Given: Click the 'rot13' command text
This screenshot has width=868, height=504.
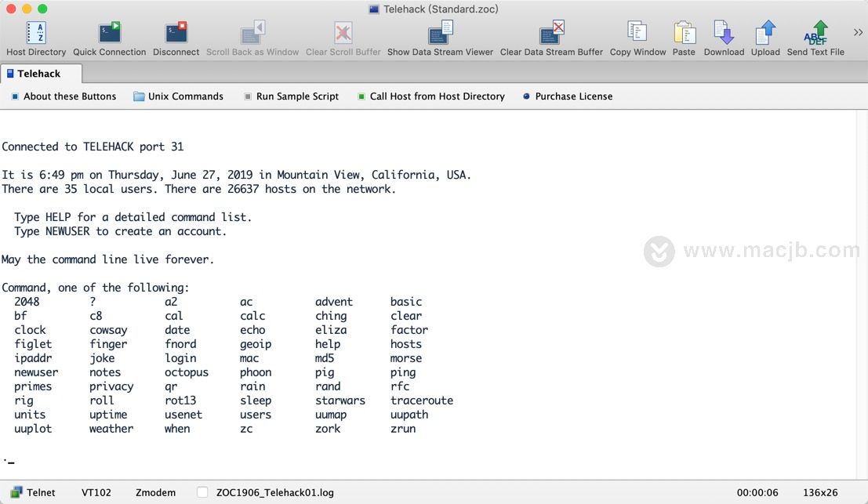Looking at the screenshot, I should pos(180,400).
